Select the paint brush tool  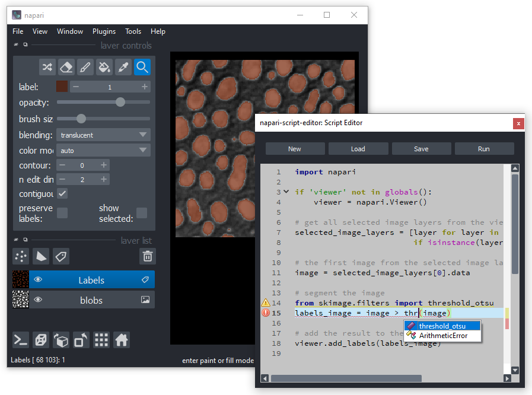pos(85,67)
